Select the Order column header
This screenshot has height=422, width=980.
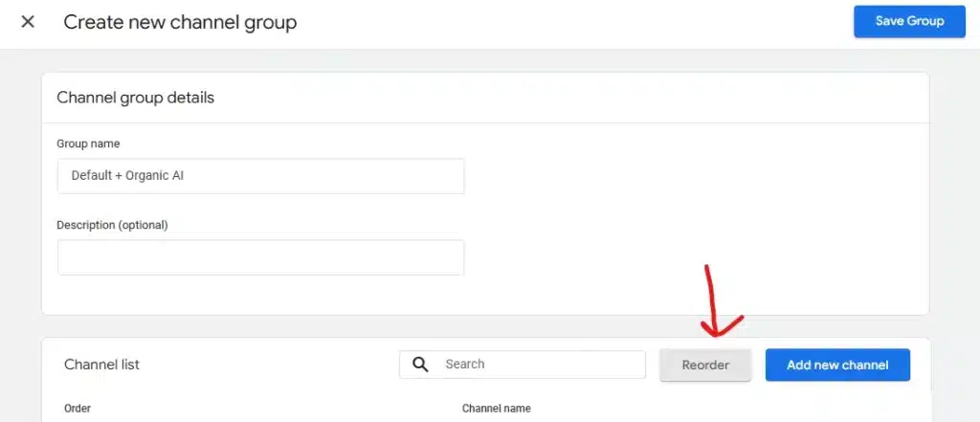[78, 409]
